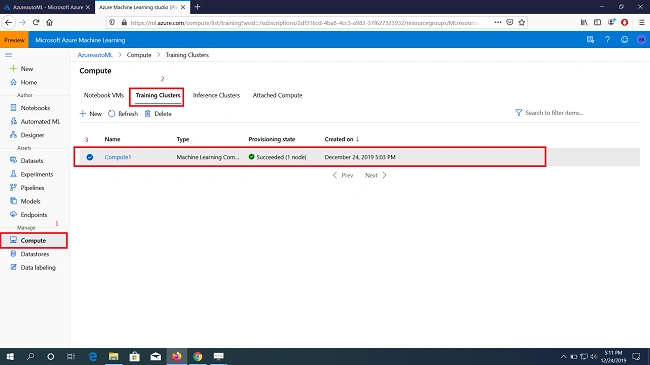Open Microsoft Edge from the taskbar

(92, 357)
